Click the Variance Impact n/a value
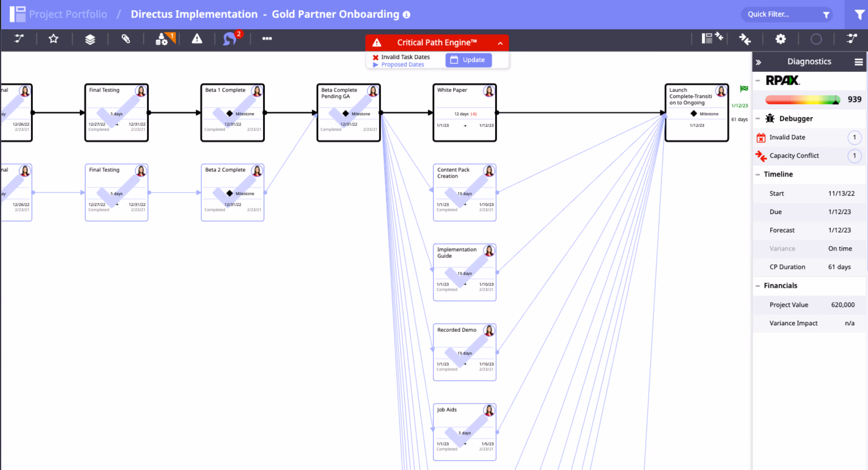 coord(849,323)
